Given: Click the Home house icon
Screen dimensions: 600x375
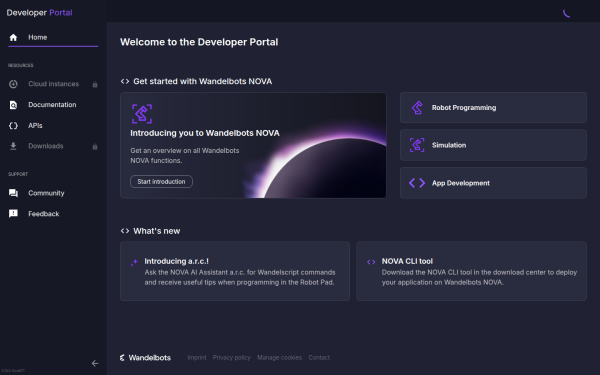Looking at the screenshot, I should click(x=13, y=38).
